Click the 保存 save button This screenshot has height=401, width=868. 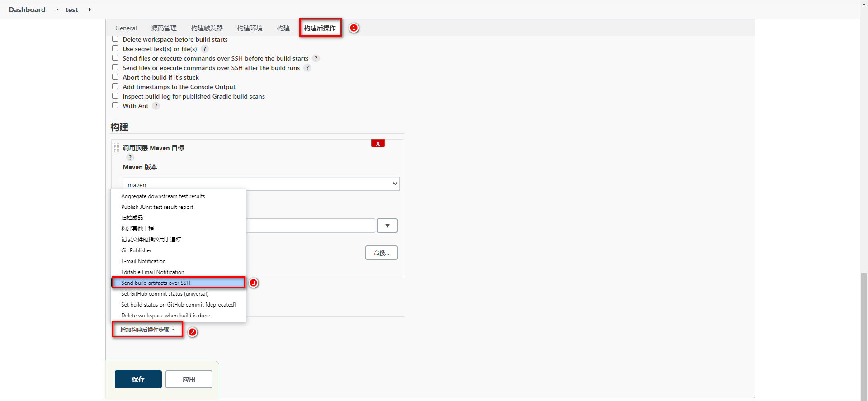tap(138, 379)
